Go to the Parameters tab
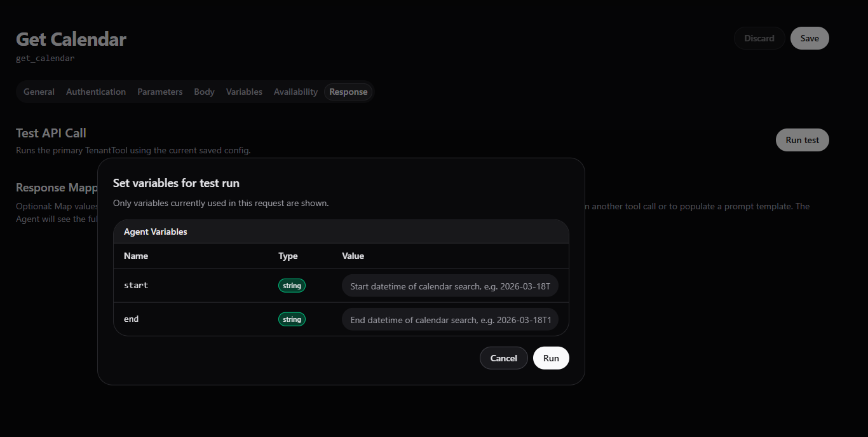868x437 pixels. [159, 92]
